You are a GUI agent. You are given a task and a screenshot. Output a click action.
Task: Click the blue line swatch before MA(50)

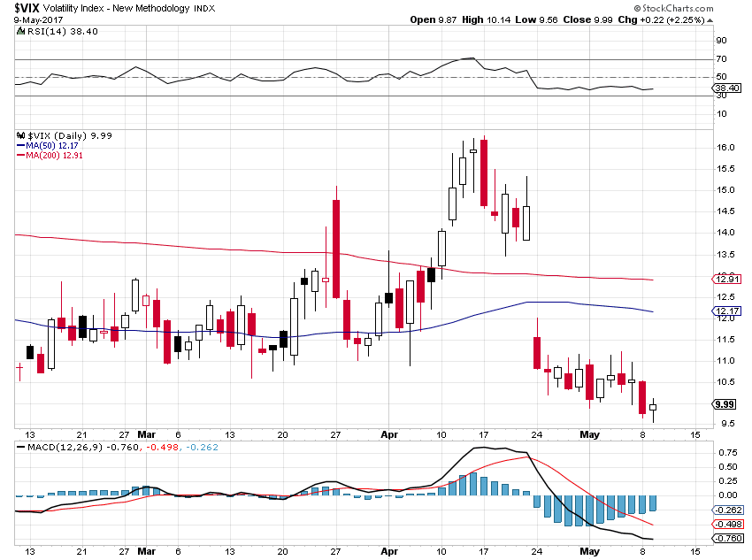(x=20, y=146)
